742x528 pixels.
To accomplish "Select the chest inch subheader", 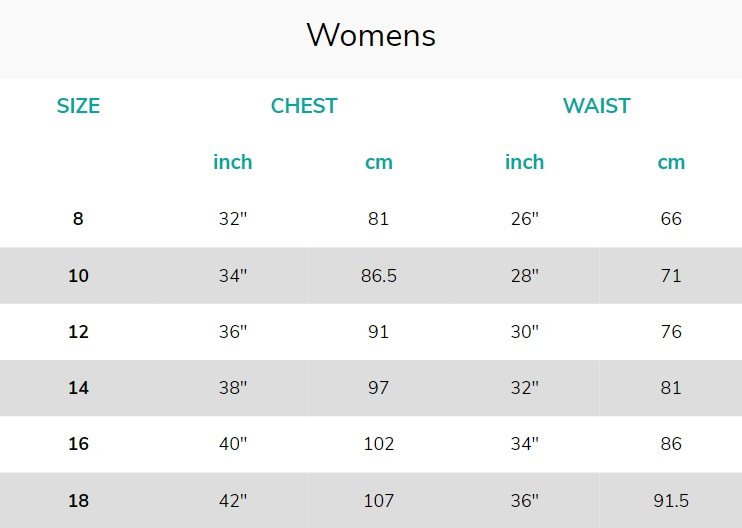I will [232, 162].
